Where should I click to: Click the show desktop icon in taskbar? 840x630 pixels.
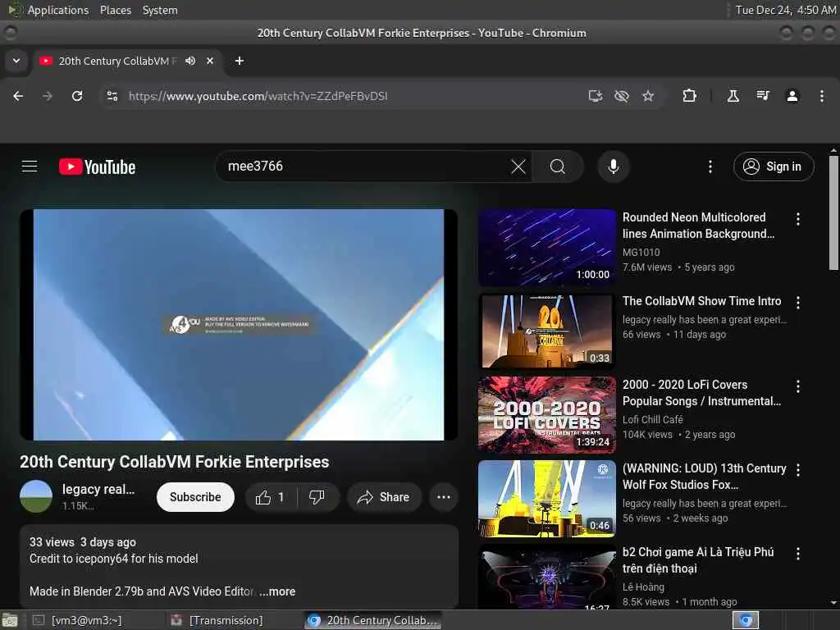click(x=10, y=621)
